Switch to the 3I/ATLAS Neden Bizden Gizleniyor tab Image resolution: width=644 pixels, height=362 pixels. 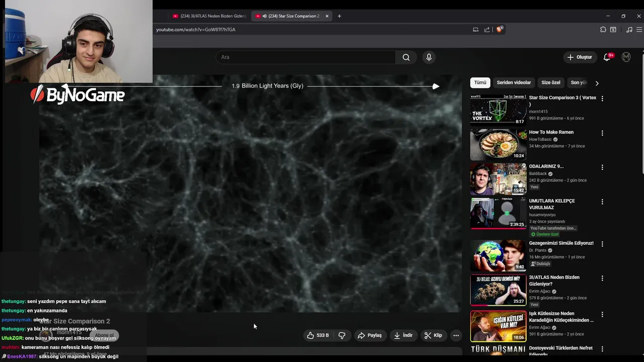click(x=209, y=16)
